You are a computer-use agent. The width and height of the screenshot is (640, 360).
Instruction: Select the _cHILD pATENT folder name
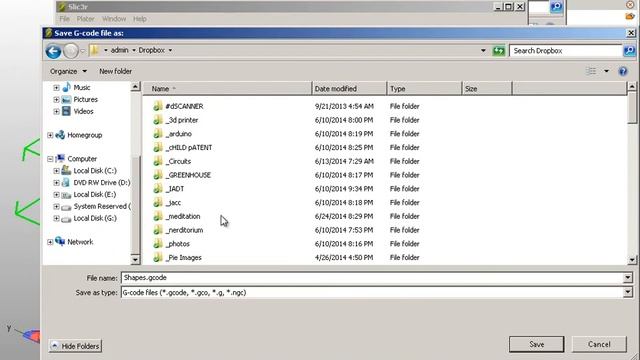coord(189,147)
